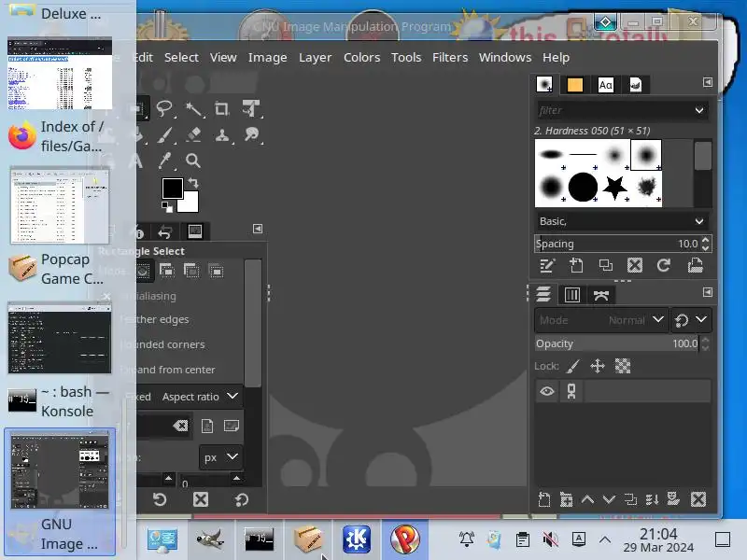Click the black foreground color swatch

(x=172, y=188)
